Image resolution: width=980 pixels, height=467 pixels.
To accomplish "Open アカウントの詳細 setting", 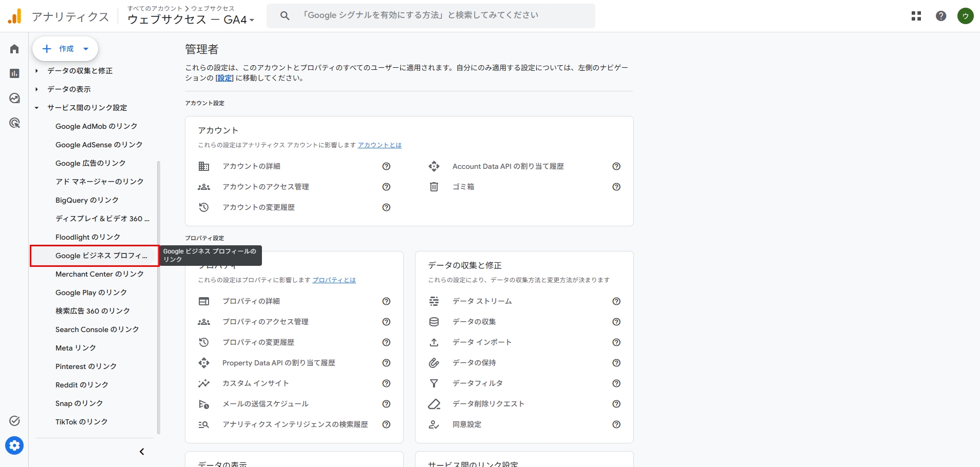I will 251,166.
